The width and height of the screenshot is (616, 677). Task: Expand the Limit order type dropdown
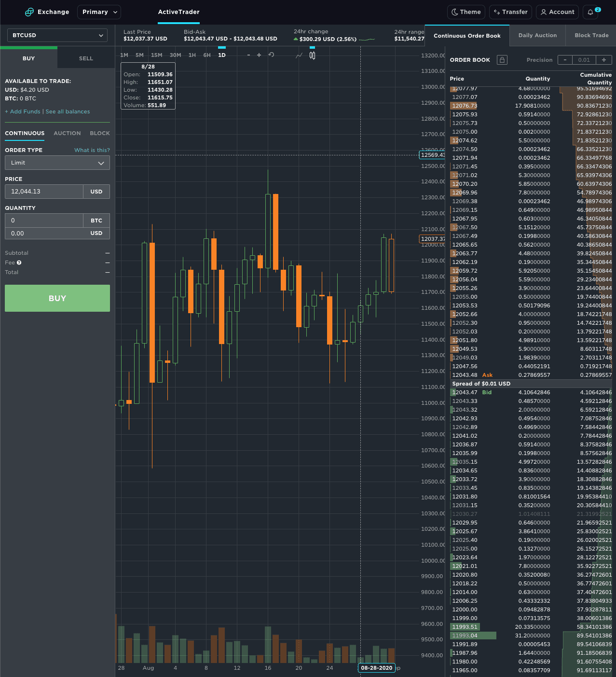[x=57, y=163]
